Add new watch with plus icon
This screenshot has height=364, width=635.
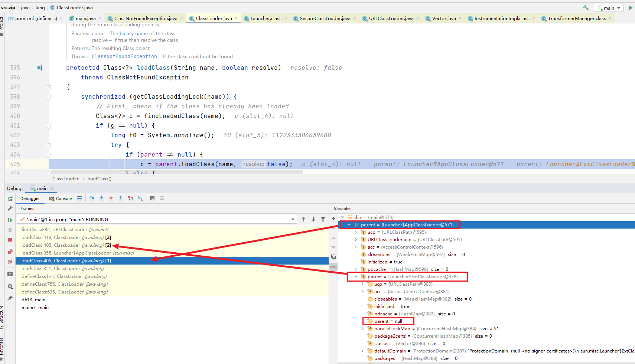coord(333,219)
